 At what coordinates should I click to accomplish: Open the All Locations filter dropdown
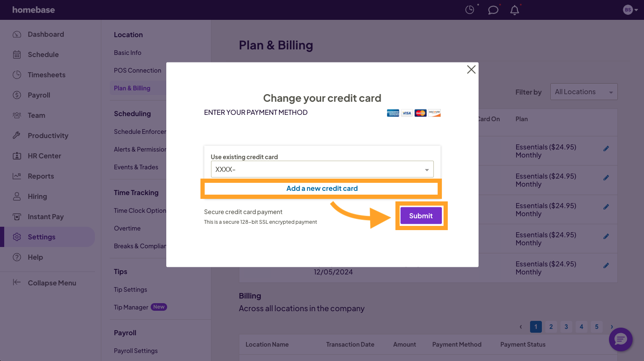pos(584,92)
